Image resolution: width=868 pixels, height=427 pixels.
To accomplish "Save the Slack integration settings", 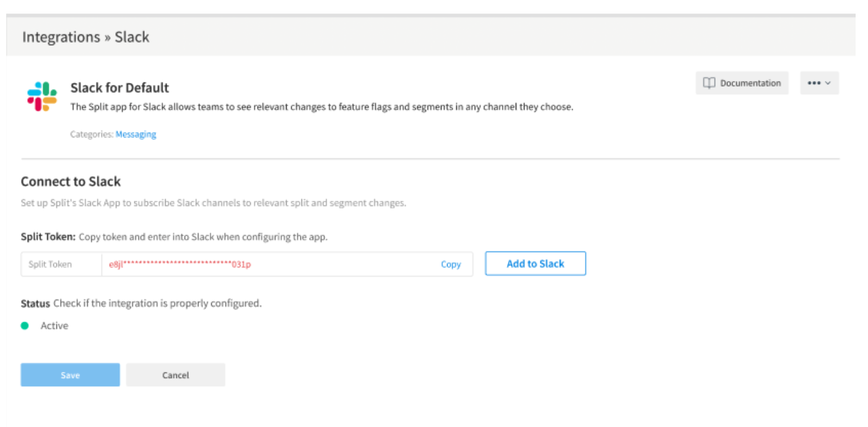I will click(70, 375).
